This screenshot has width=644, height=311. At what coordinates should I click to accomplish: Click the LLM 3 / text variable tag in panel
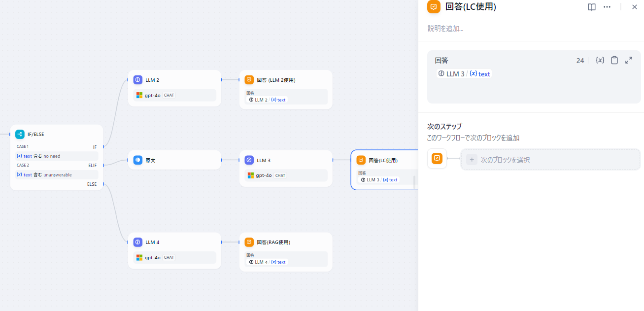pyautogui.click(x=464, y=74)
